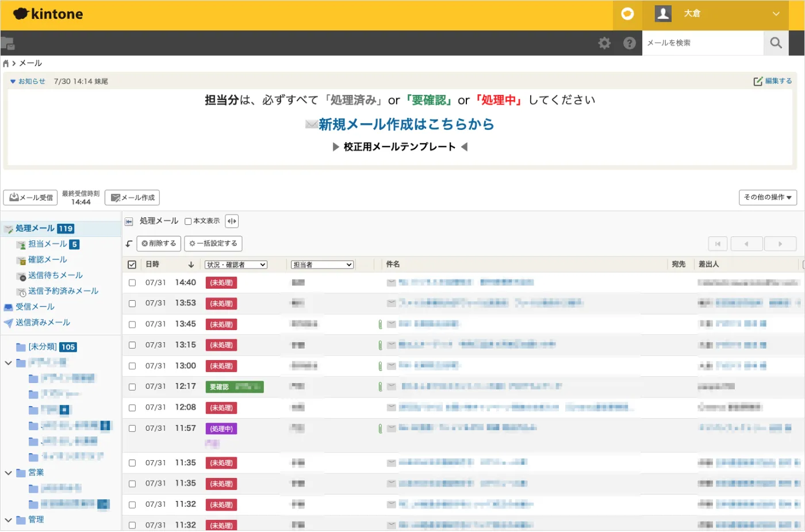Enable the 本文表示 checkbox
This screenshot has height=532, width=805.
coord(188,221)
